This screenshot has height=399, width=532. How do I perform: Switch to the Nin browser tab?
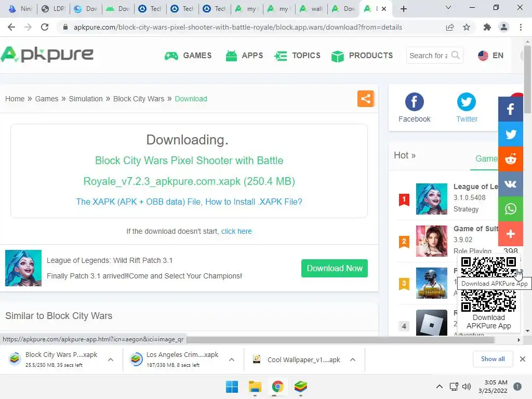click(x=20, y=9)
